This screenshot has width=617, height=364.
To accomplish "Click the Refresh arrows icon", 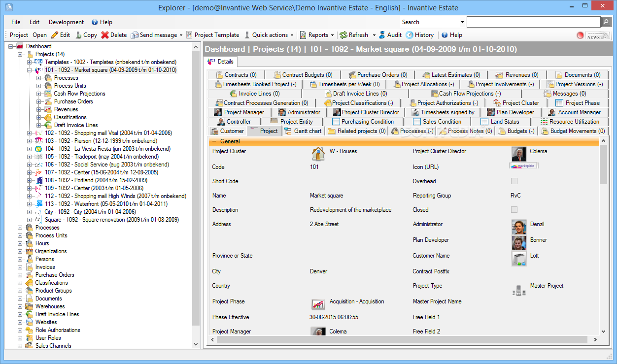I will (x=343, y=35).
